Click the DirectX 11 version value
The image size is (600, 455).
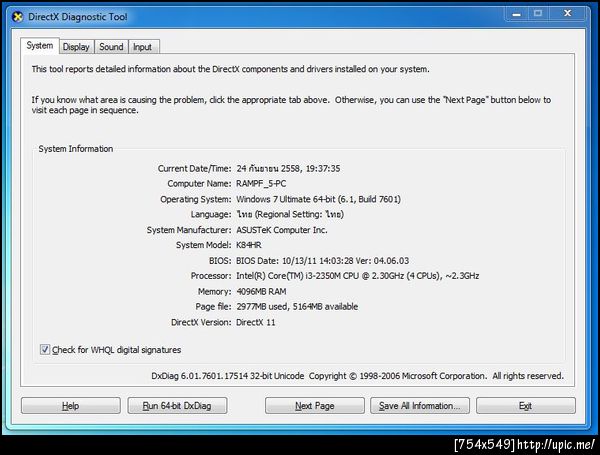[256, 322]
